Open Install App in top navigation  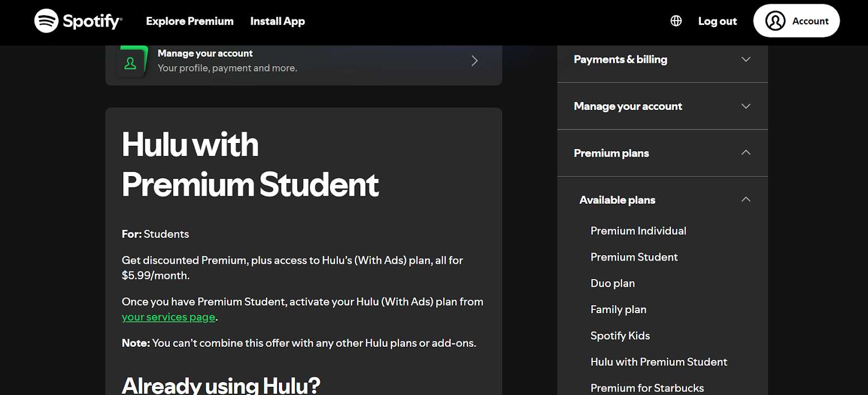click(x=277, y=21)
